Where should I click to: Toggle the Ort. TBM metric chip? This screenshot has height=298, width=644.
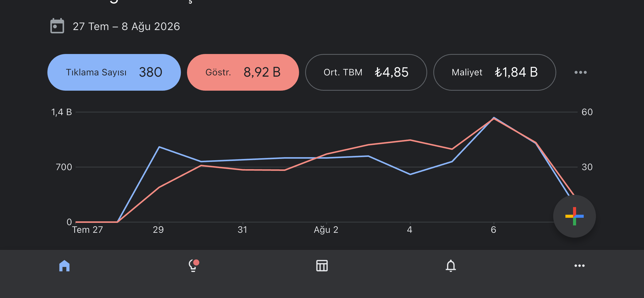coord(366,72)
